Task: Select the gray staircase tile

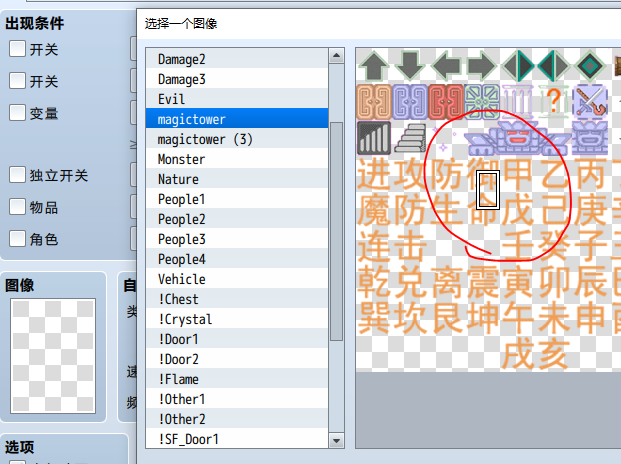Action: (410, 138)
